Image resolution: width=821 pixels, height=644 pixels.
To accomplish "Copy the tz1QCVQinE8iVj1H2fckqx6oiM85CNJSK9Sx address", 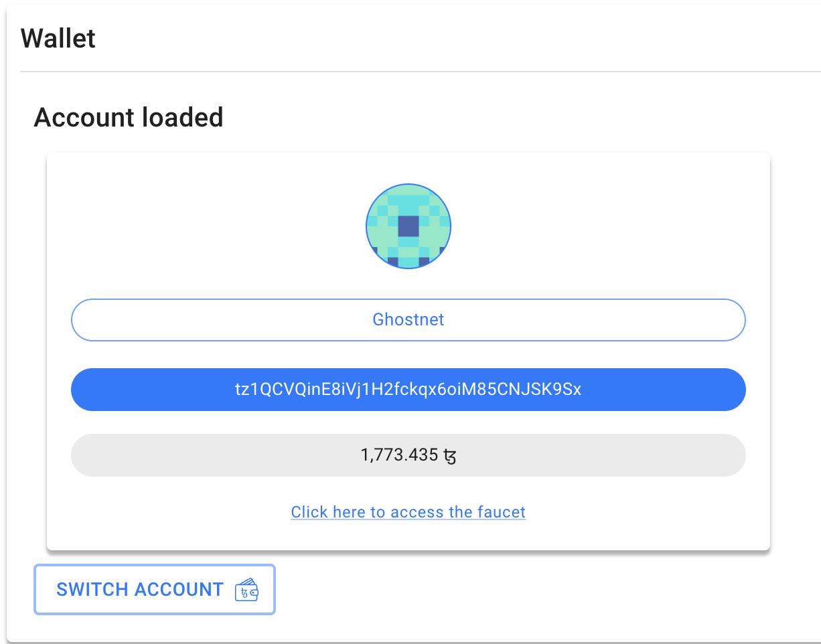I will (408, 389).
